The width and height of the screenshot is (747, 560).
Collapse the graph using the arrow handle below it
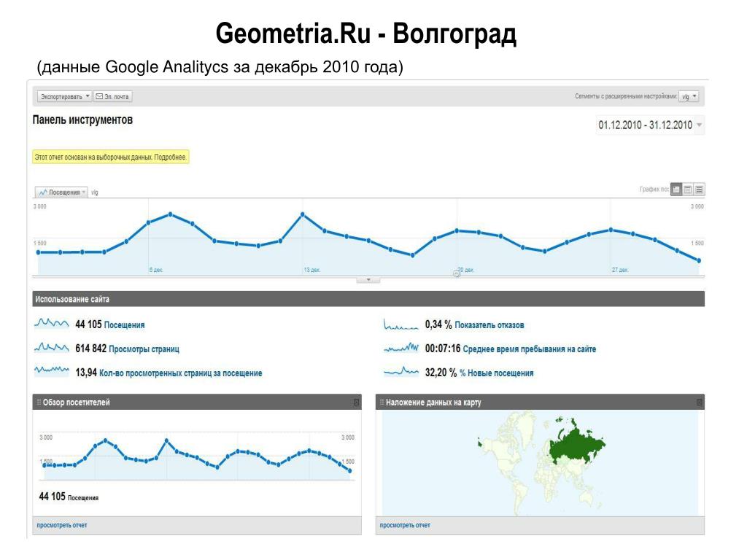(368, 280)
